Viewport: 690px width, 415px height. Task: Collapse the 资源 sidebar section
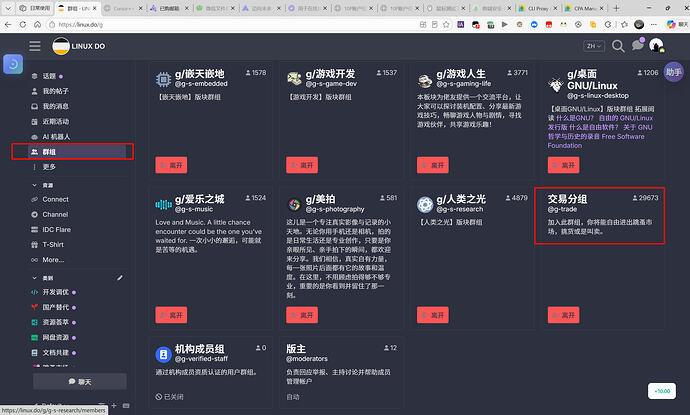pos(34,185)
